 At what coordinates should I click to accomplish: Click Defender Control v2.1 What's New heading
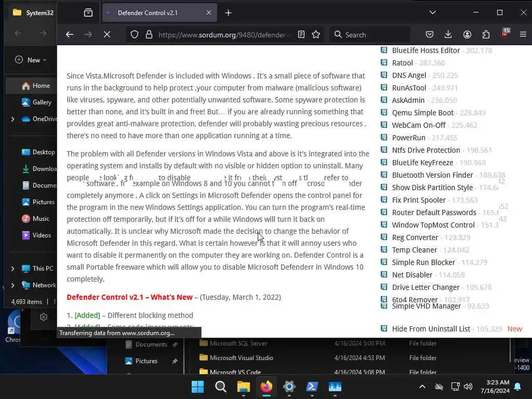tap(129, 297)
